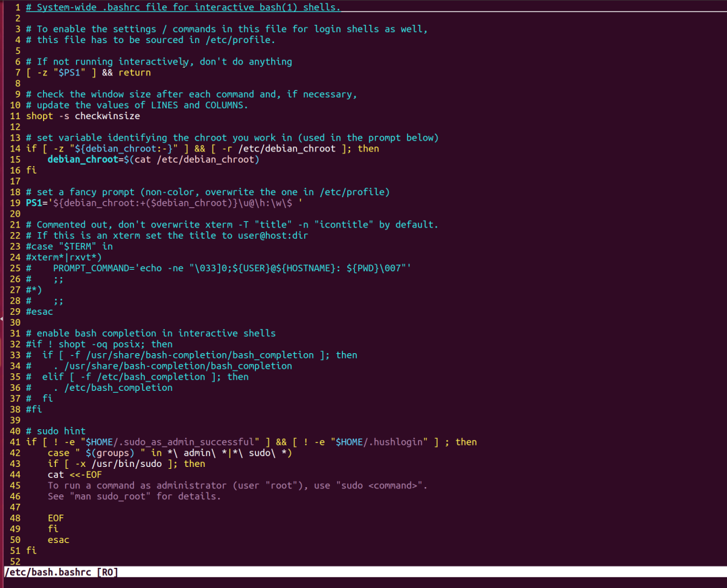Click 'xterm*|rxvt*)' pattern on line 24
The height and width of the screenshot is (588, 727).
[64, 257]
